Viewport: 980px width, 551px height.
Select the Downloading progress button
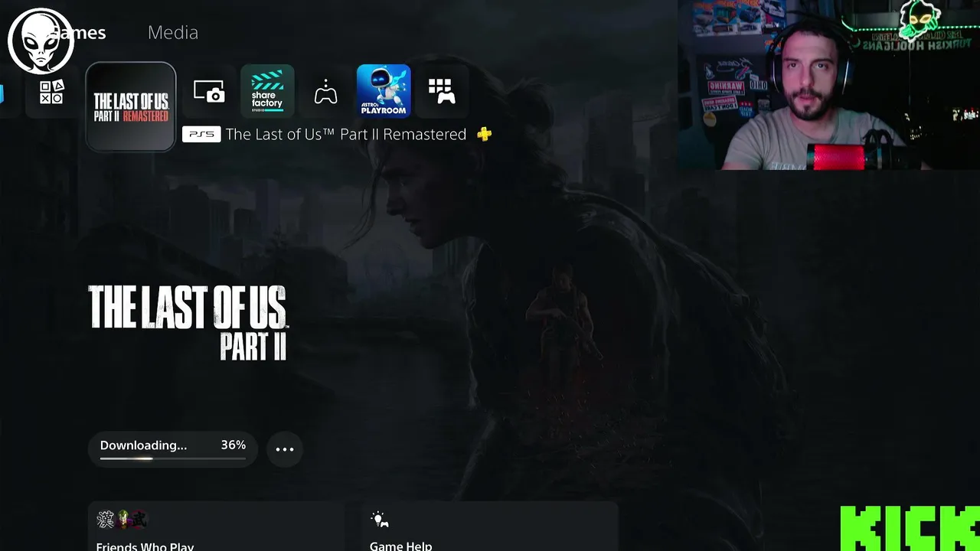(x=173, y=449)
